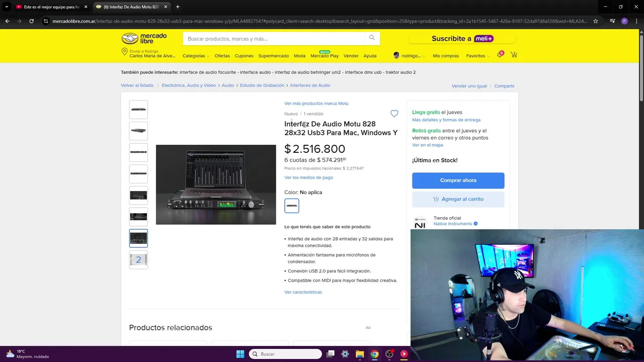Open Mis compras
The height and width of the screenshot is (362, 644).
click(446, 56)
